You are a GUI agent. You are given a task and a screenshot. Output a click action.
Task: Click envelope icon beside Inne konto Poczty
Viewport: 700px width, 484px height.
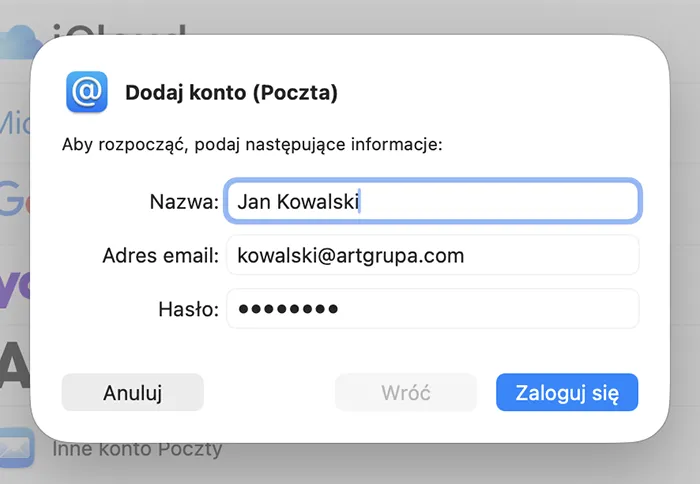pyautogui.click(x=16, y=448)
